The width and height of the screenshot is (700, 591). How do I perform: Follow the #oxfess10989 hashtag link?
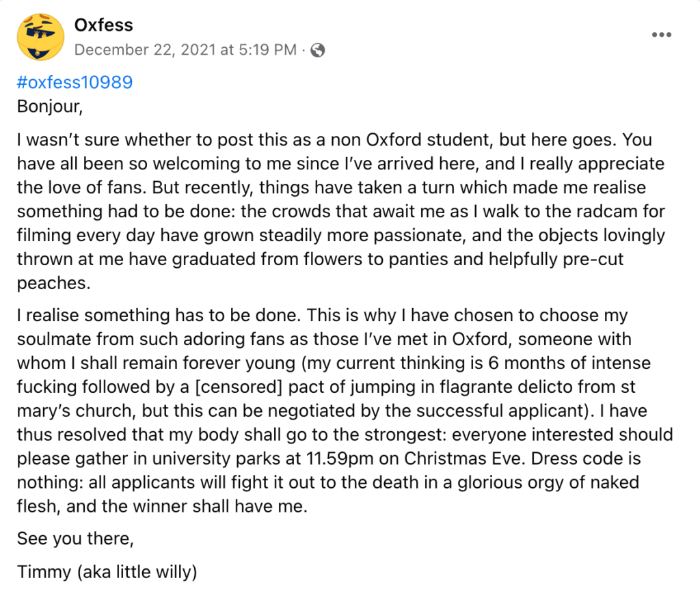(75, 82)
